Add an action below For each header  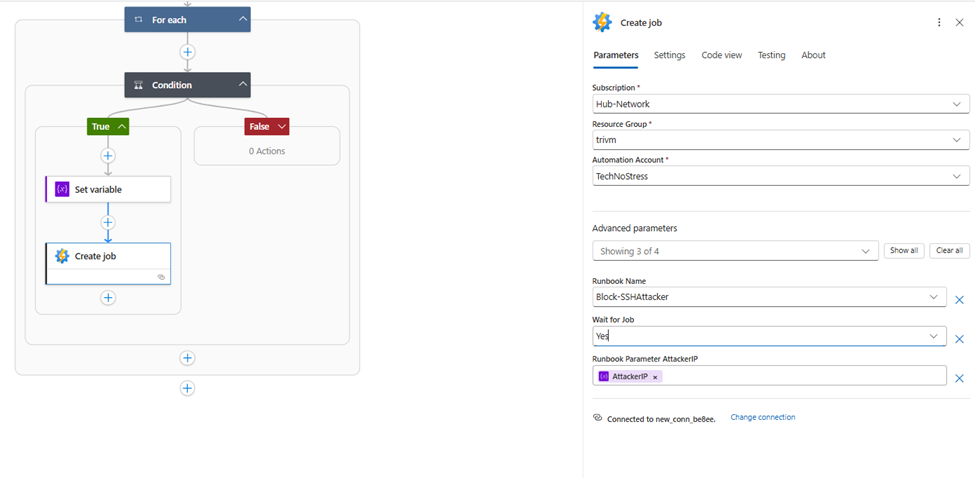pos(188,52)
